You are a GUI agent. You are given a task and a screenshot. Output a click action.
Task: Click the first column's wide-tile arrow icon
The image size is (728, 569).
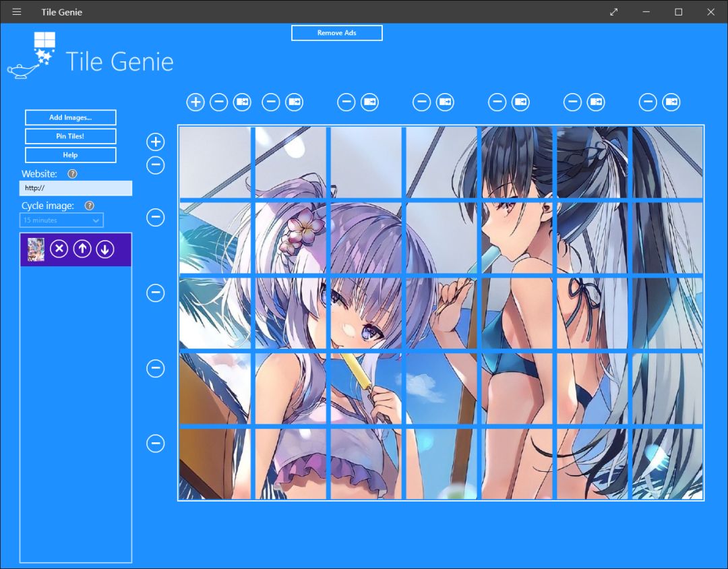click(243, 102)
